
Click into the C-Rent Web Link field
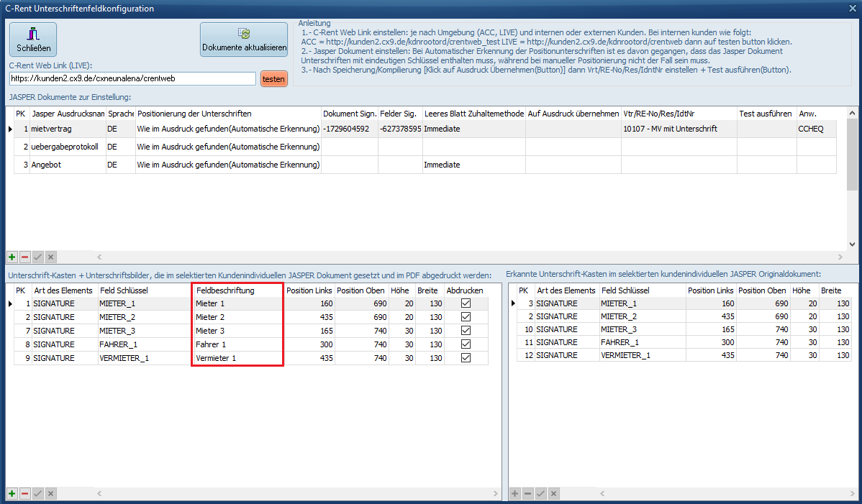click(x=132, y=78)
